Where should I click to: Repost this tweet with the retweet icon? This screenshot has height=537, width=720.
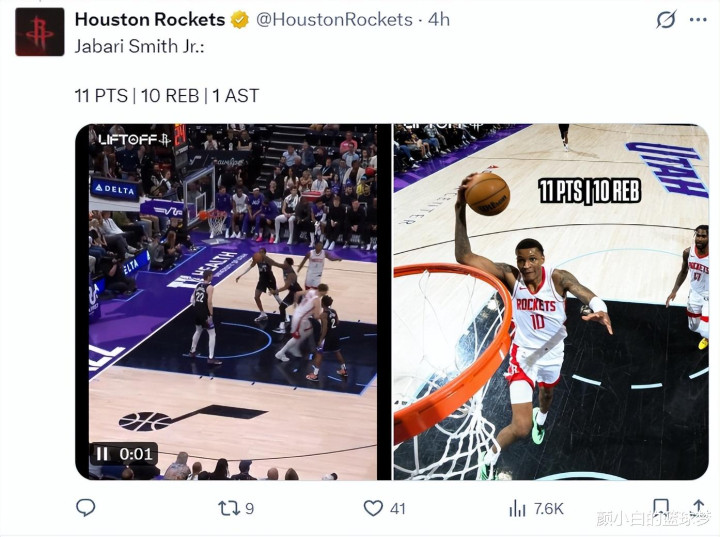229,508
